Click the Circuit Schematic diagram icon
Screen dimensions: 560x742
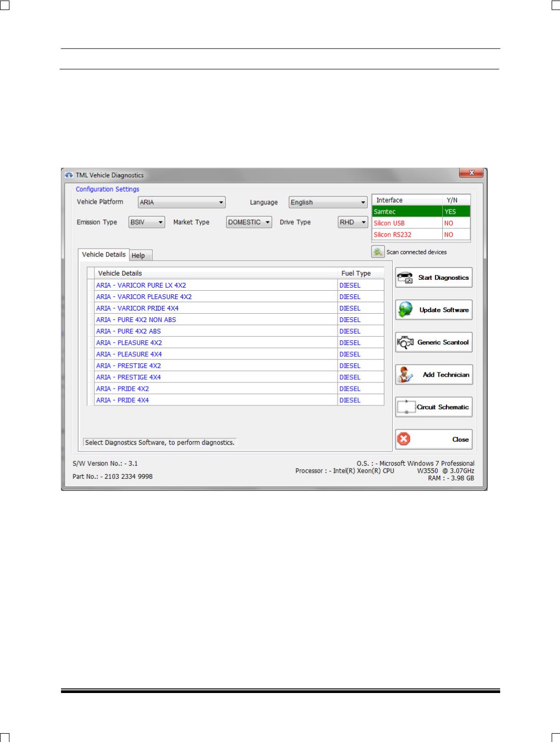click(x=406, y=407)
